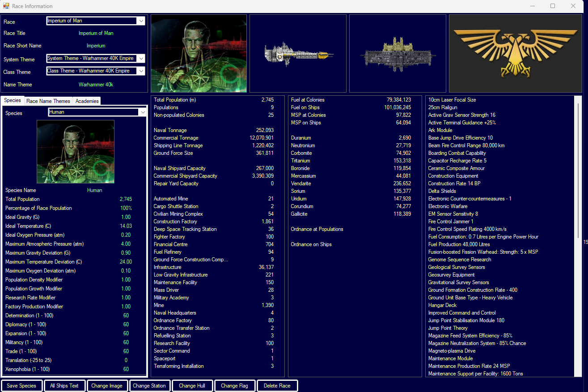The width and height of the screenshot is (588, 392).
Task: Maximize the Race Information window
Action: pyautogui.click(x=553, y=6)
